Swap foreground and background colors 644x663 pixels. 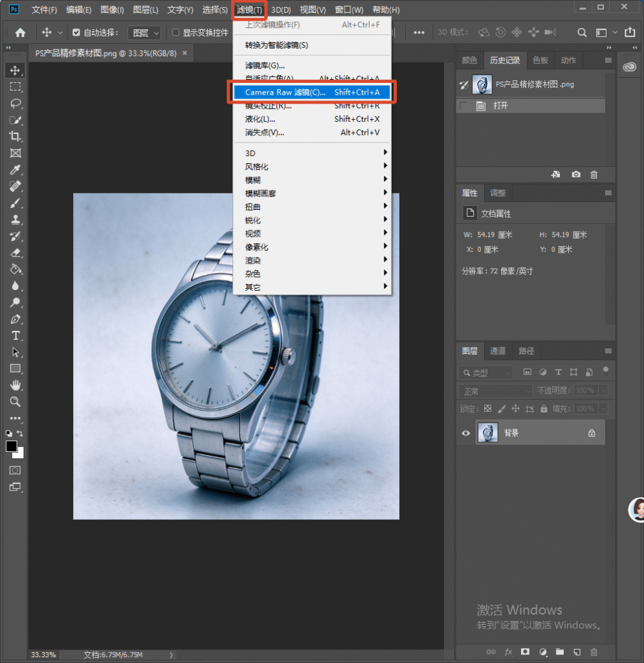point(20,433)
